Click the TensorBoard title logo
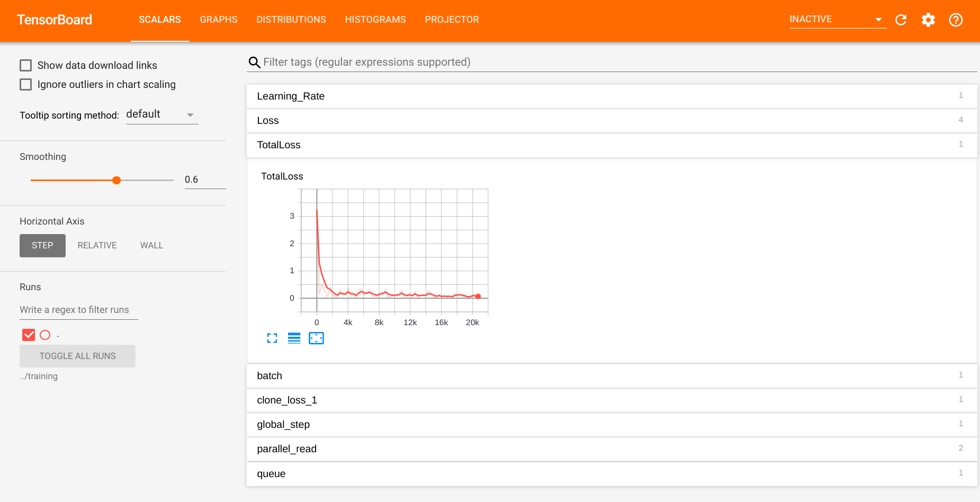The height and width of the screenshot is (502, 980). (x=55, y=20)
